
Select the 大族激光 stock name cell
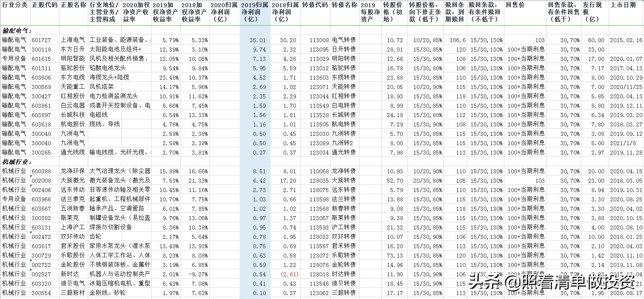[x=73, y=180]
